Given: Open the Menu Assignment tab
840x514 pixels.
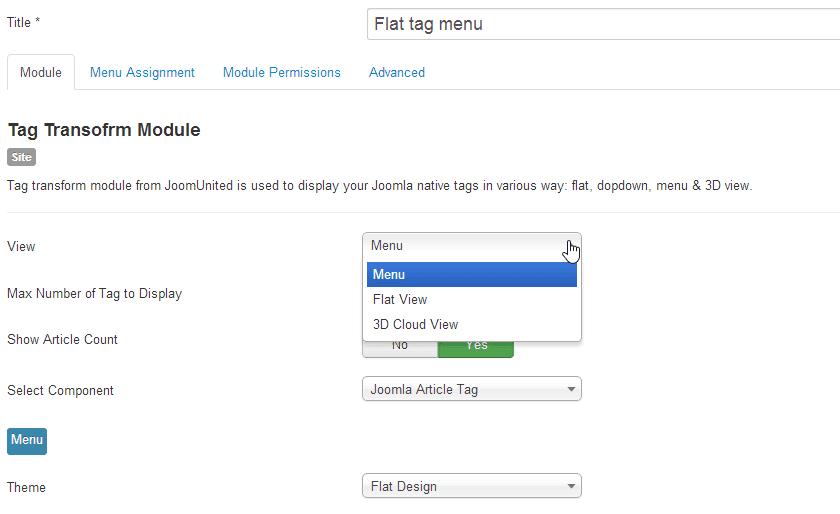Looking at the screenshot, I should click(142, 73).
